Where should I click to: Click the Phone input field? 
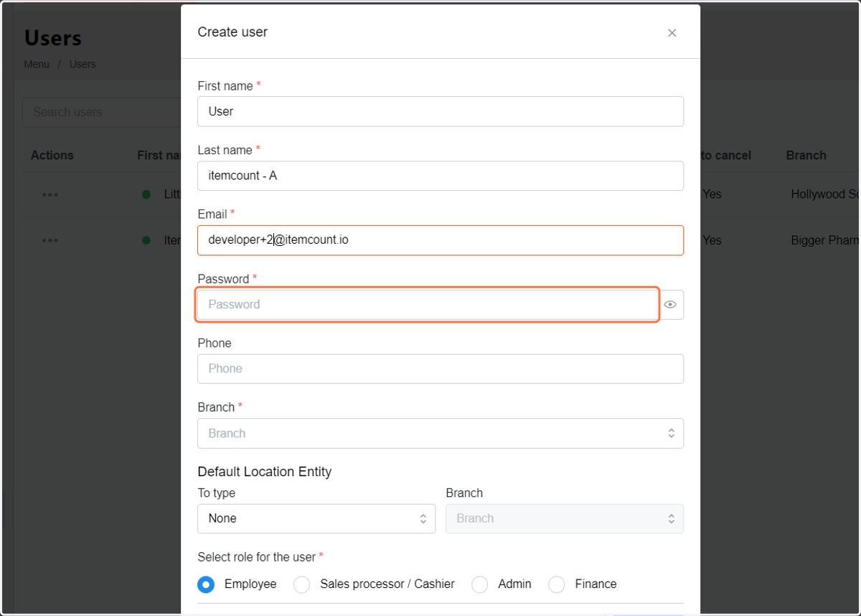[x=441, y=369]
